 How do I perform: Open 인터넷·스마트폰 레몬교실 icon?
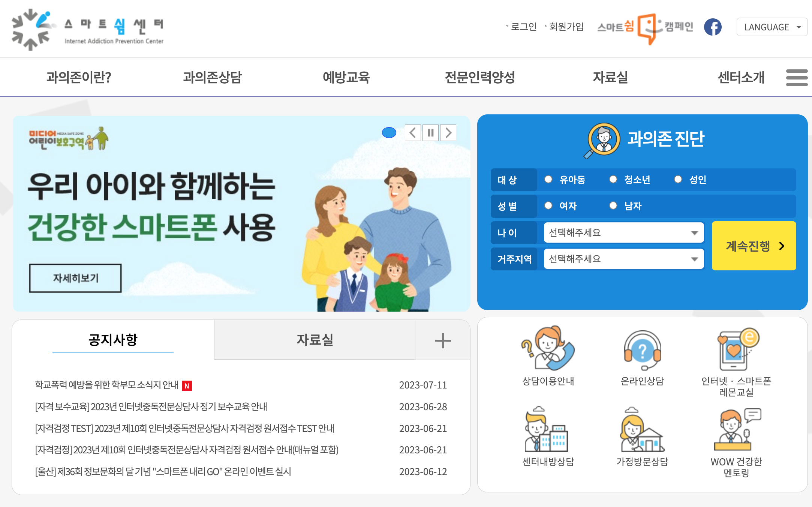point(736,349)
